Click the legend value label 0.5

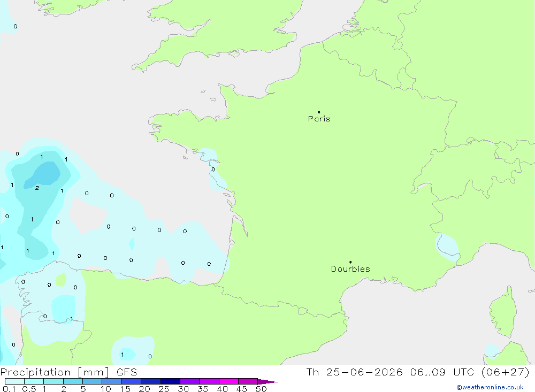click(x=29, y=389)
